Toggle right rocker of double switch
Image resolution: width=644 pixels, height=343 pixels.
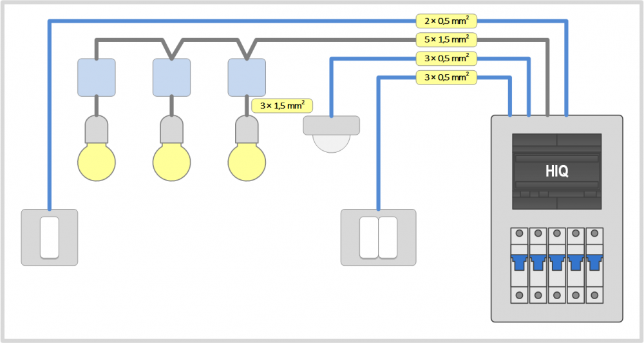[x=388, y=238]
